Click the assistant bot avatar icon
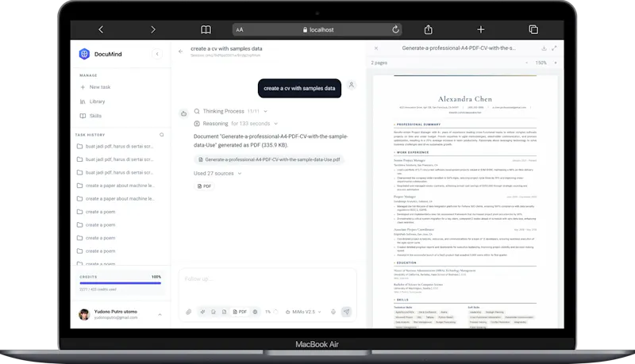 (x=184, y=113)
